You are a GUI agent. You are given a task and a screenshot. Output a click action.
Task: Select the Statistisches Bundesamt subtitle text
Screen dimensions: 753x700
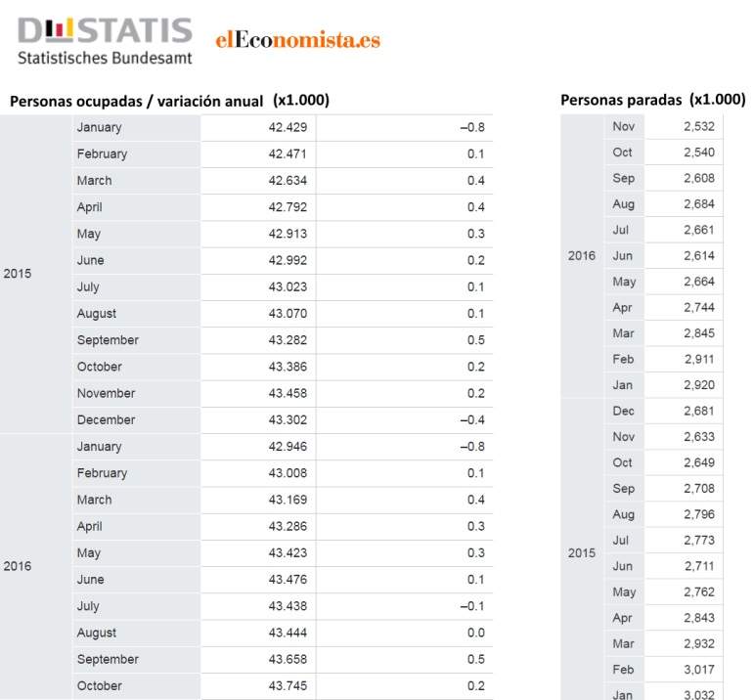(x=105, y=58)
